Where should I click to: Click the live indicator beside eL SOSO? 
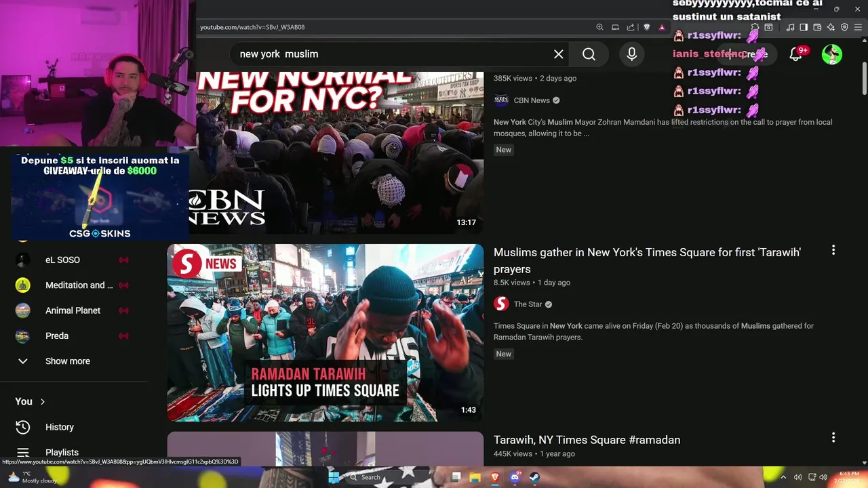[x=124, y=260]
